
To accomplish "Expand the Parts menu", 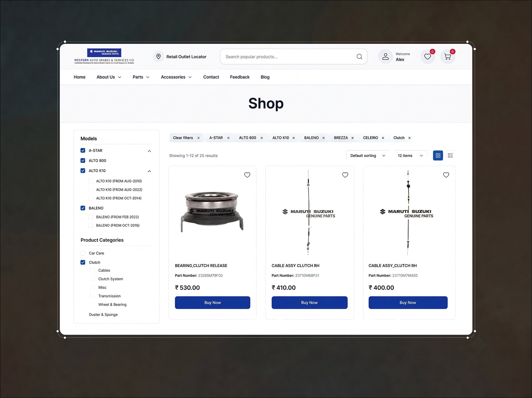I will click(x=141, y=77).
